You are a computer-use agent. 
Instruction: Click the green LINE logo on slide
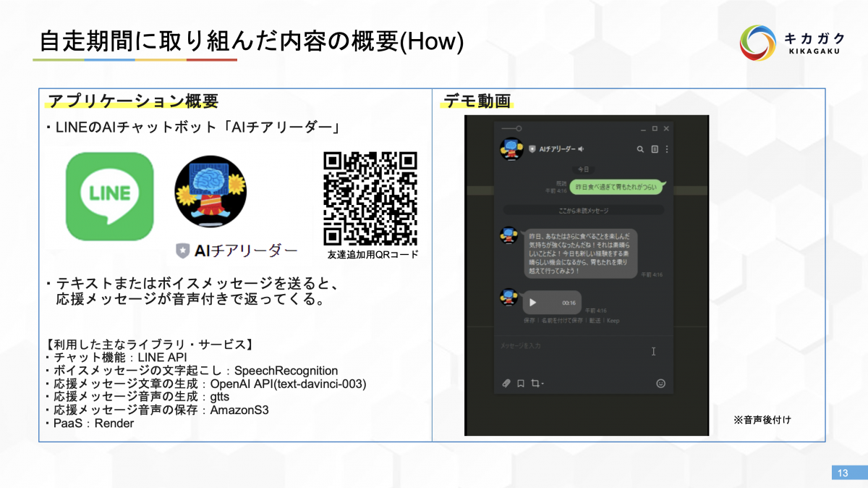tap(110, 195)
